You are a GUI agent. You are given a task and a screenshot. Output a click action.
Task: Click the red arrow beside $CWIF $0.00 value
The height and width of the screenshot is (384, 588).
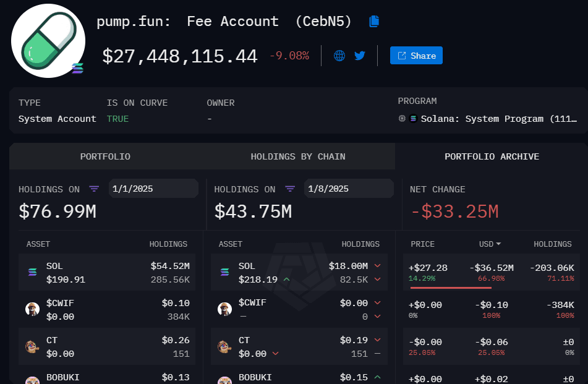[378, 302]
